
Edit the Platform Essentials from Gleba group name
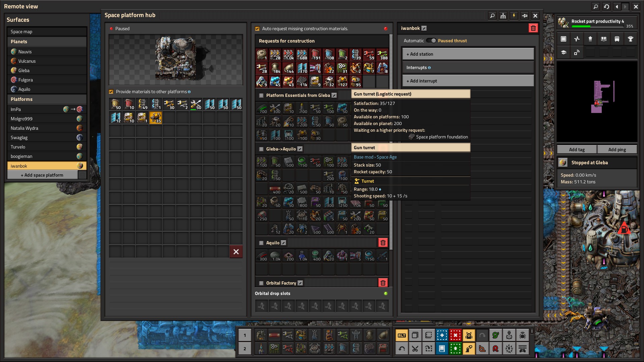pyautogui.click(x=334, y=96)
